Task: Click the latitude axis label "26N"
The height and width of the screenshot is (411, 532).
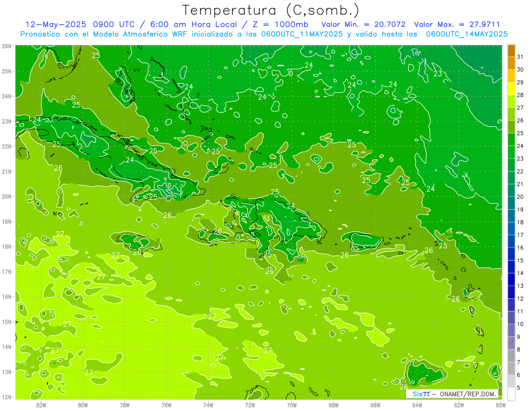Action: coord(6,46)
